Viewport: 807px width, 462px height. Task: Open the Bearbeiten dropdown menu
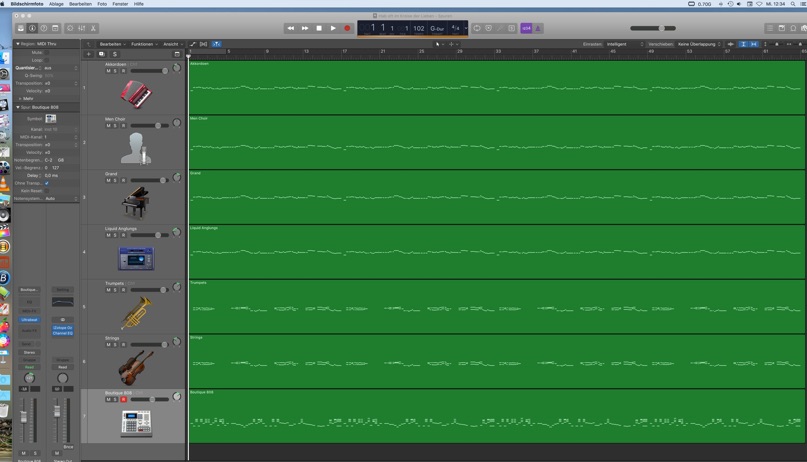(x=112, y=44)
